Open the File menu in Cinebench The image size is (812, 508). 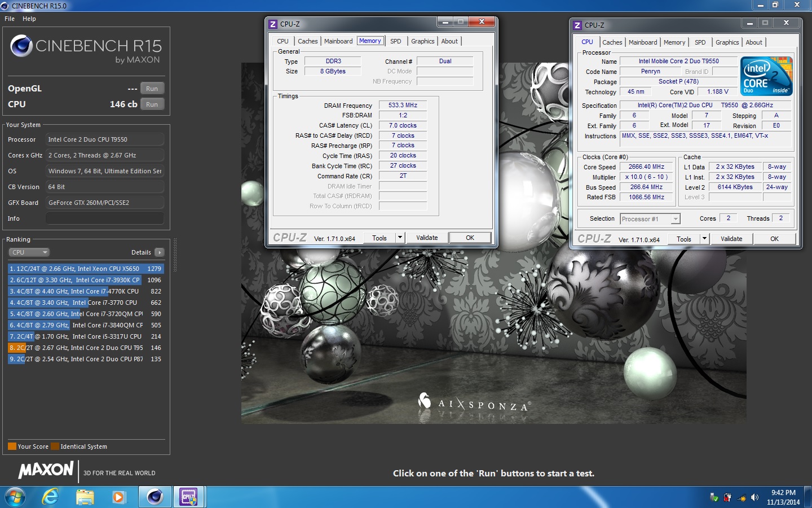coord(10,19)
